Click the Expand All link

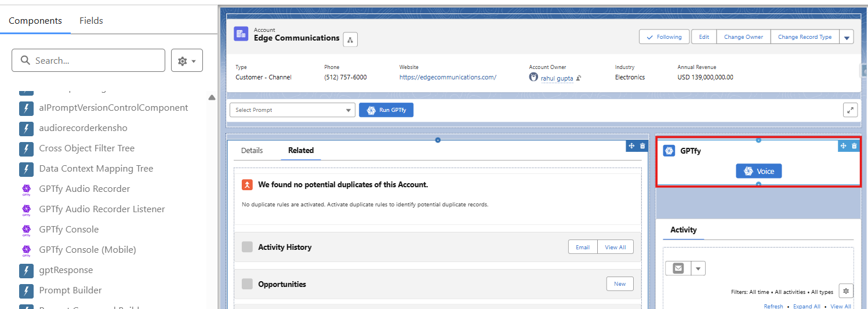807,306
